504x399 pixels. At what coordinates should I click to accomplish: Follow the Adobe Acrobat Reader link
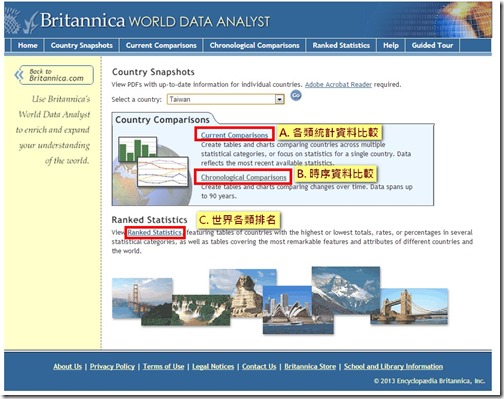click(338, 85)
